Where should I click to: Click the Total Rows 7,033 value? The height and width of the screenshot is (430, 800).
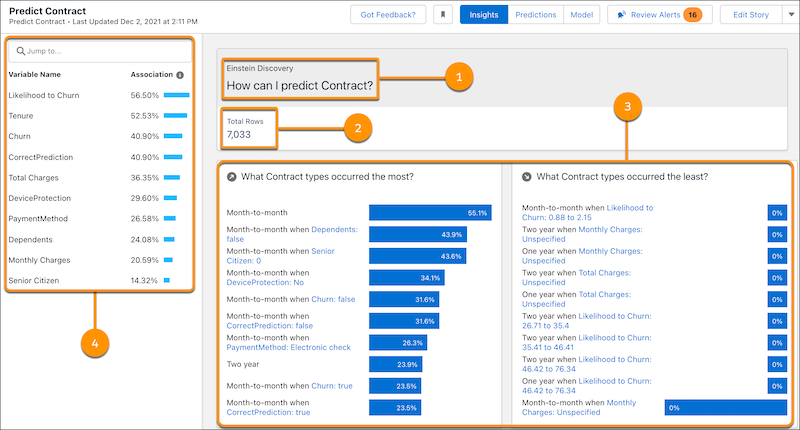[239, 135]
